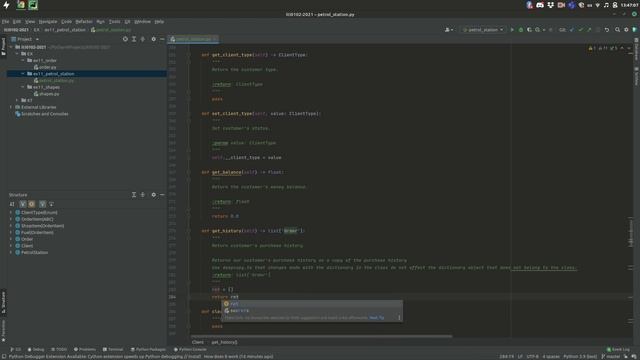Image resolution: width=640 pixels, height=360 pixels.
Task: Open shapes.py in the project tree
Action: (47, 94)
